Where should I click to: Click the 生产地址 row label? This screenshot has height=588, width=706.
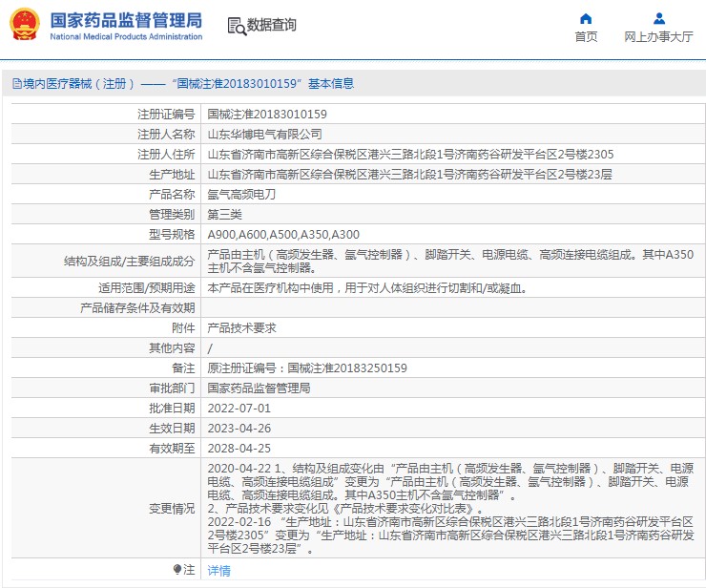172,174
